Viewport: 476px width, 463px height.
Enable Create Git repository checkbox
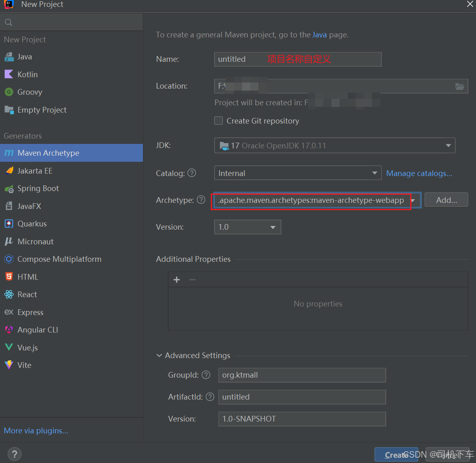(x=219, y=121)
